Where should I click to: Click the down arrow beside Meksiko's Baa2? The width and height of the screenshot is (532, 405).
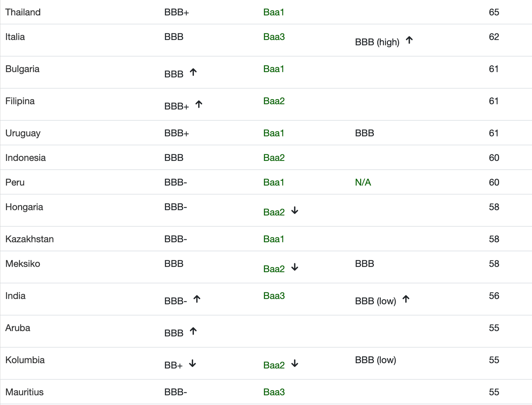[294, 267]
